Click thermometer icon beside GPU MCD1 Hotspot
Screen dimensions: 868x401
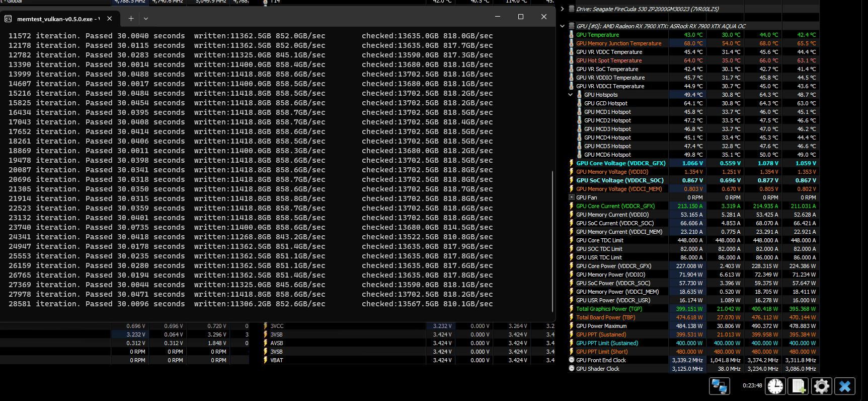pyautogui.click(x=579, y=112)
